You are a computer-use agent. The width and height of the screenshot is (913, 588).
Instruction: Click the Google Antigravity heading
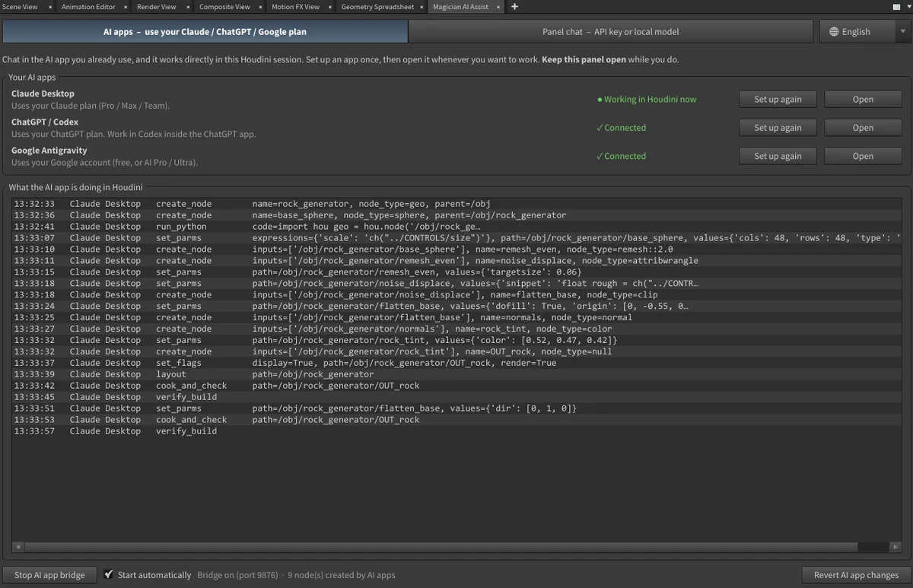tap(49, 151)
